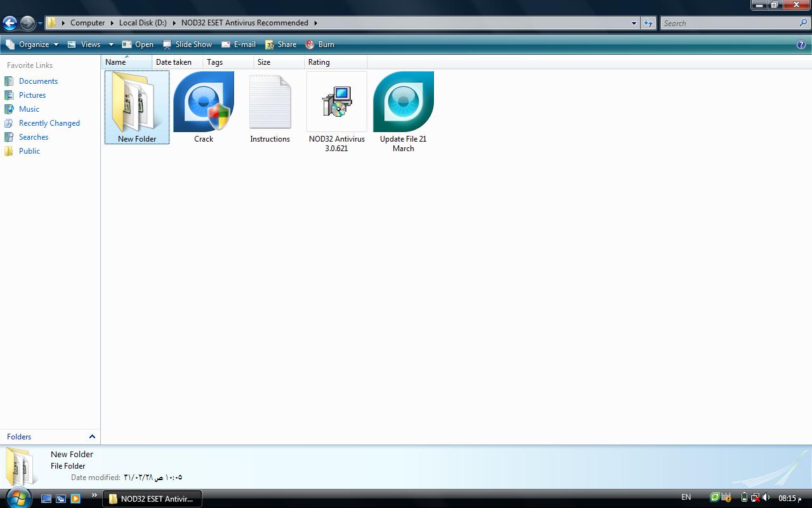Open ESET NOD32 tray icon
This screenshot has width=812, height=508.
[715, 498]
